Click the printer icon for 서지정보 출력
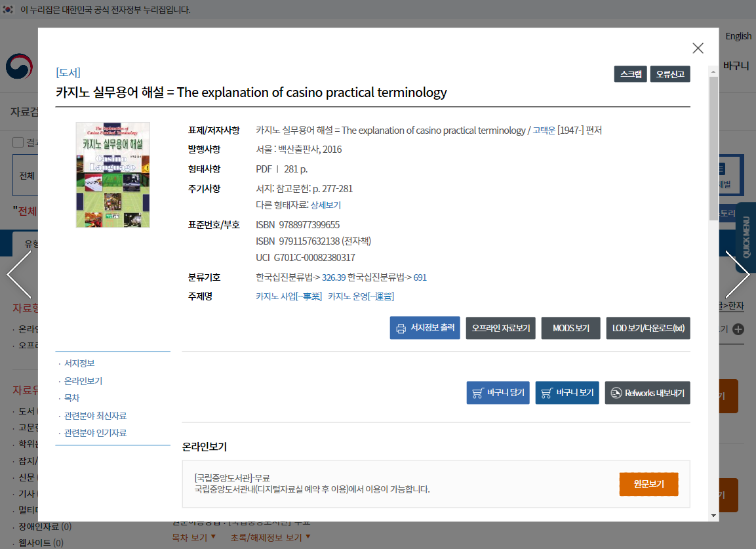This screenshot has height=549, width=756. (x=401, y=328)
